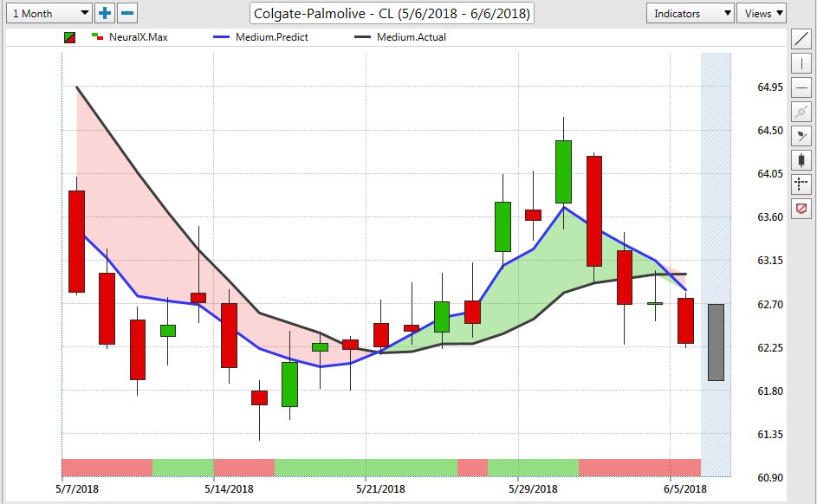Zoom in with the plus button
Viewport: 817px width, 504px height.
[105, 14]
